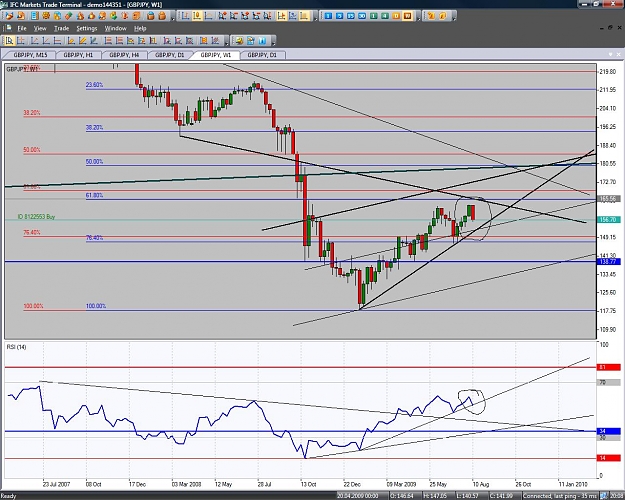This screenshot has width=625, height=500.
Task: Select the blue 1-minute timeframe button
Action: click(x=328, y=16)
